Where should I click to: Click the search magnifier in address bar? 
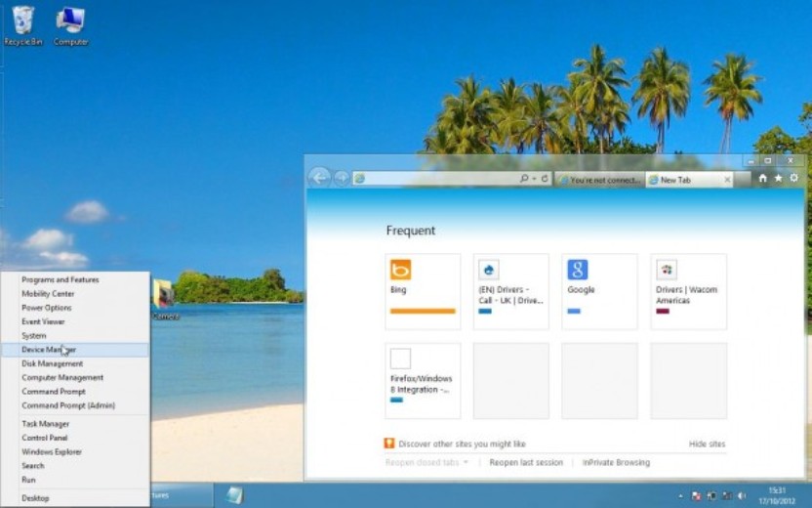[x=524, y=179]
